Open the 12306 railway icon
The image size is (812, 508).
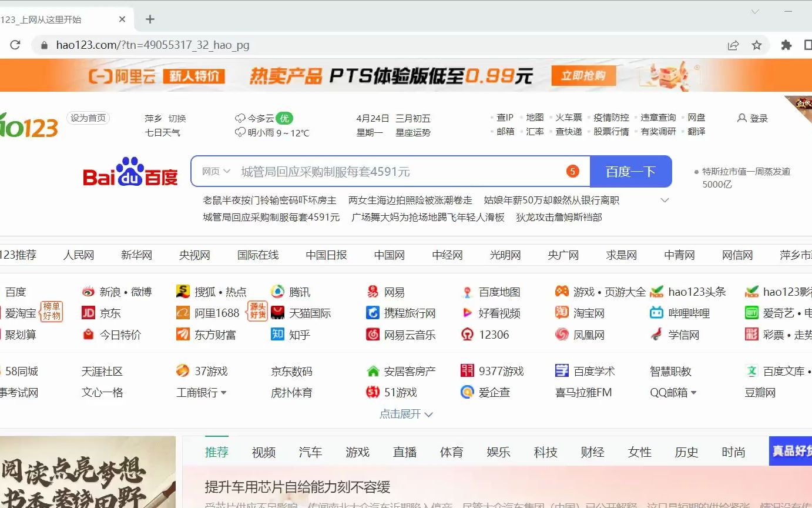point(467,334)
